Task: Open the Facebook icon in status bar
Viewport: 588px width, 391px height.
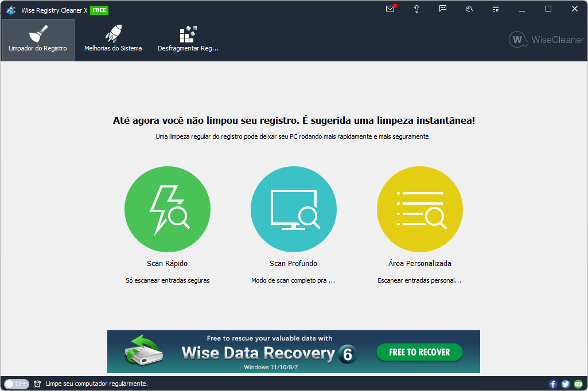Action: pyautogui.click(x=553, y=384)
